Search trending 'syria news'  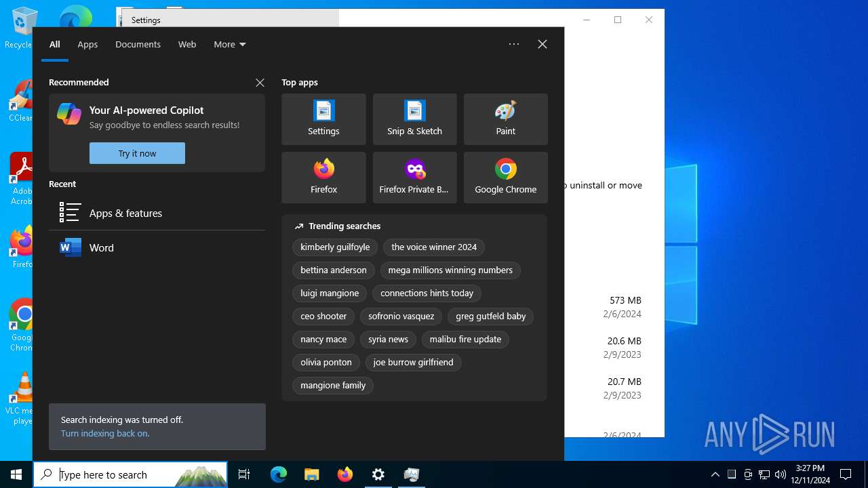pos(389,340)
